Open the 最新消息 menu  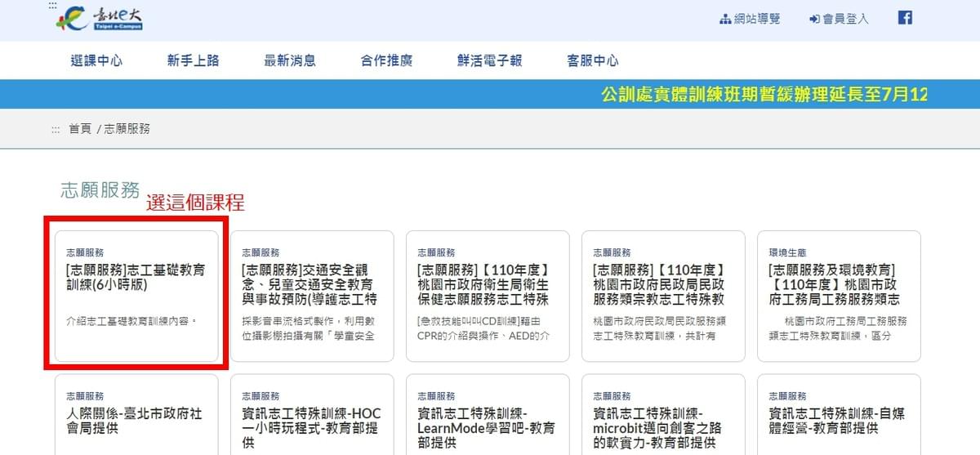pos(290,60)
